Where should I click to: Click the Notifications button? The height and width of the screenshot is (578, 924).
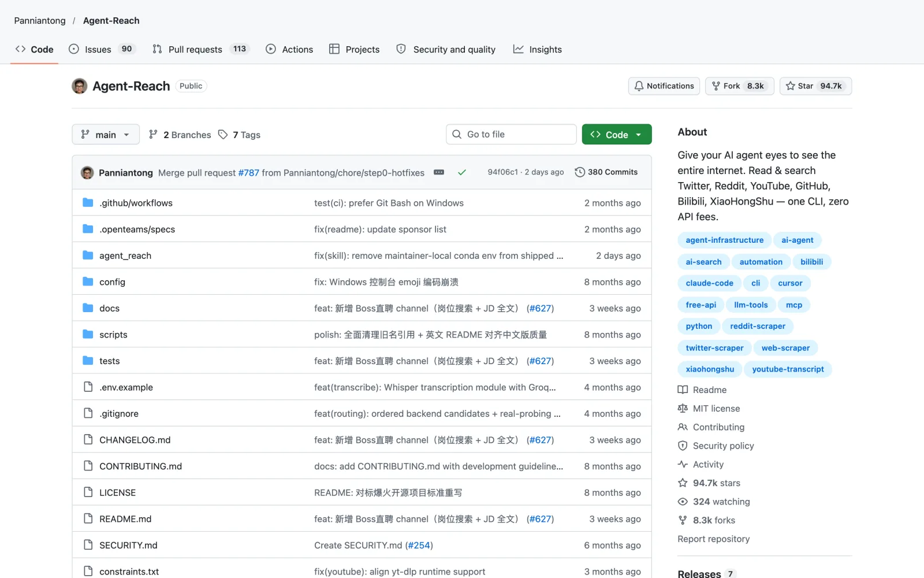(664, 86)
